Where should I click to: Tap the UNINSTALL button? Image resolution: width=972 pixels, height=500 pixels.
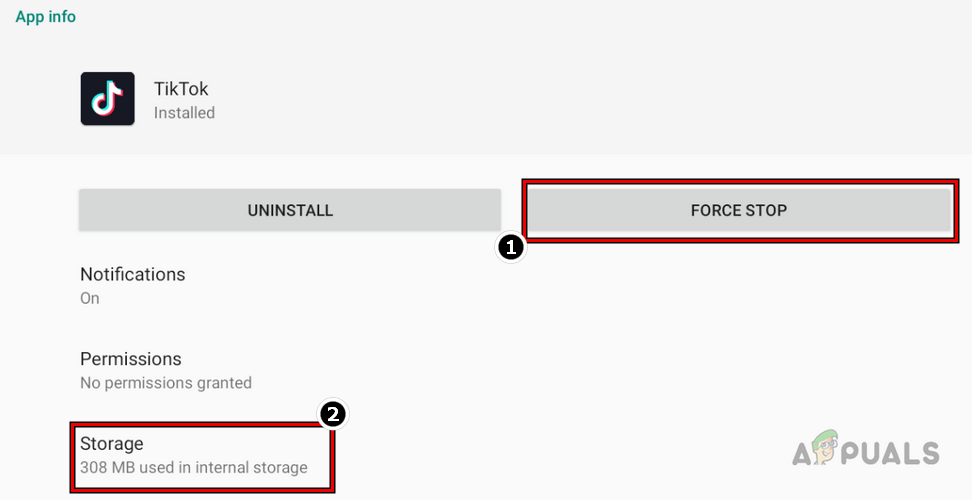pos(290,211)
